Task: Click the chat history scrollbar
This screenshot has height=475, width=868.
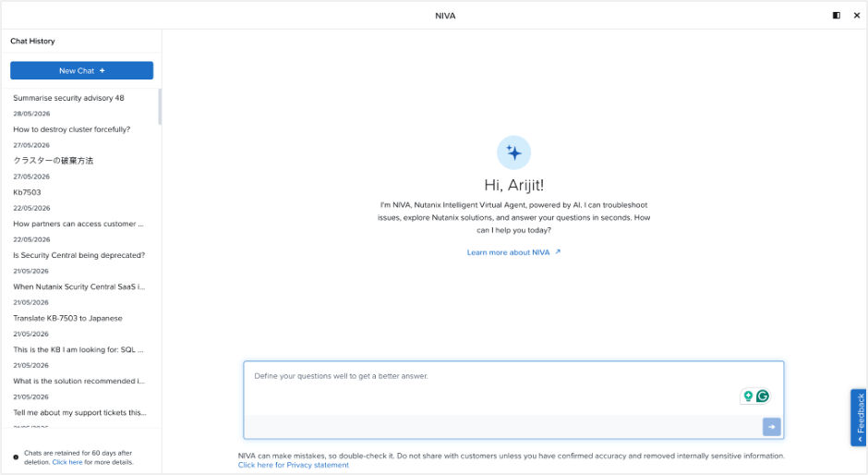Action: [160, 107]
